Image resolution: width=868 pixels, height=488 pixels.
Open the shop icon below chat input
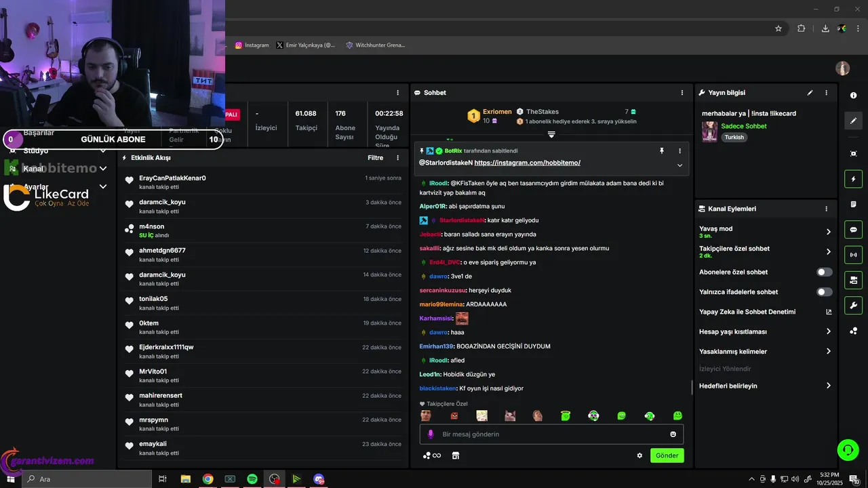tap(456, 455)
